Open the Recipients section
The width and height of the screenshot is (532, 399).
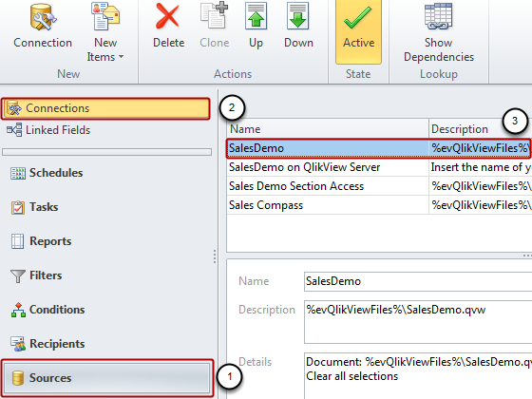point(57,344)
